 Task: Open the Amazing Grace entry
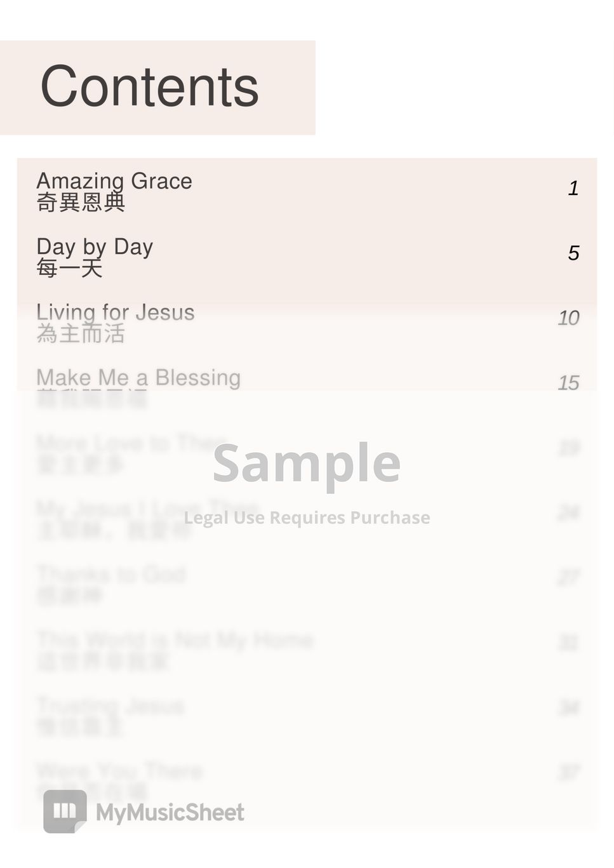tap(114, 181)
